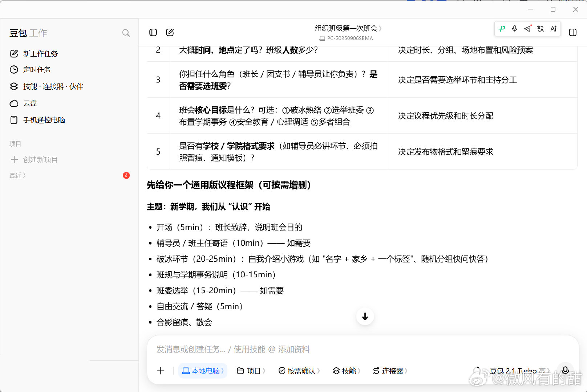Click table cell 决定议程优先级和时长分配
The height and width of the screenshot is (392, 587).
(446, 116)
